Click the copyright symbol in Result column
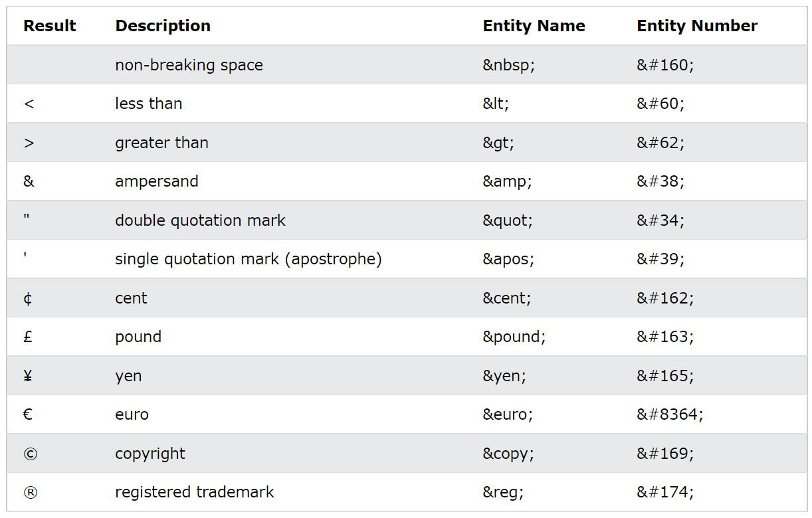 [x=30, y=454]
